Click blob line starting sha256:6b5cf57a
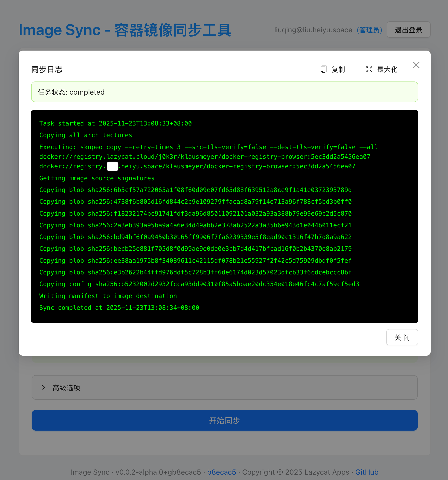Viewport: 448px width, 480px height. coord(195,190)
